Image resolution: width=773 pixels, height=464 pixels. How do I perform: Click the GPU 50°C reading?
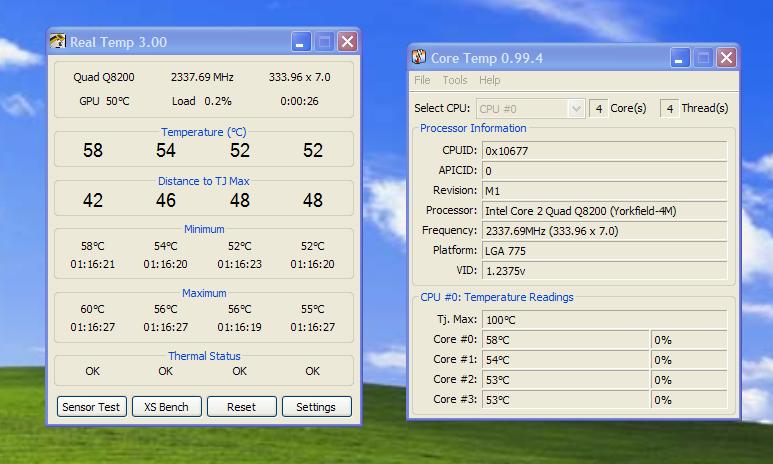(x=104, y=101)
